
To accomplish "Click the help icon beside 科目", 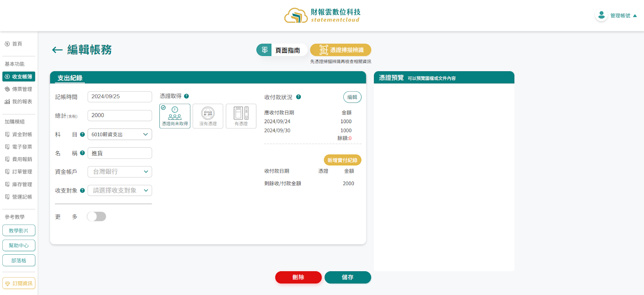I will pos(83,134).
